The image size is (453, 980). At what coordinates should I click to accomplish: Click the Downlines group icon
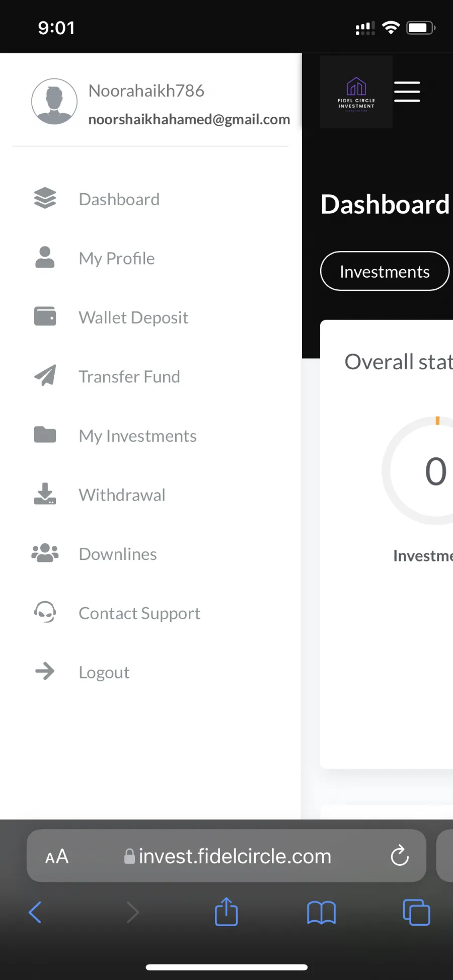pos(45,553)
